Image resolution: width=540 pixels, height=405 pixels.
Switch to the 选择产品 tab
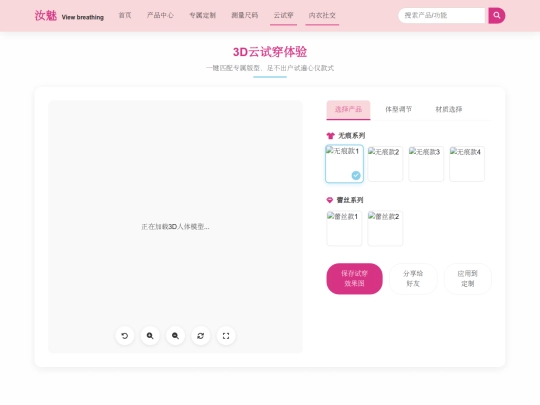348,110
